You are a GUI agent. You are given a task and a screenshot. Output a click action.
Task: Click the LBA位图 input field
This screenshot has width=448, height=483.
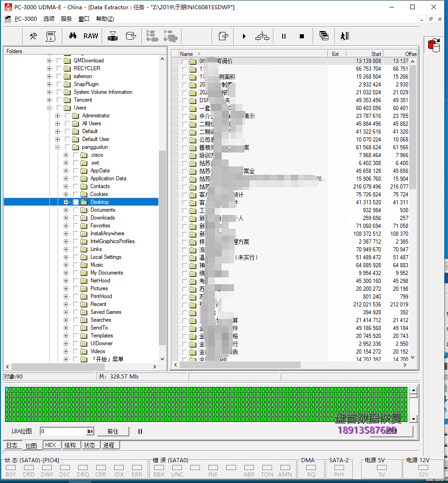64,431
